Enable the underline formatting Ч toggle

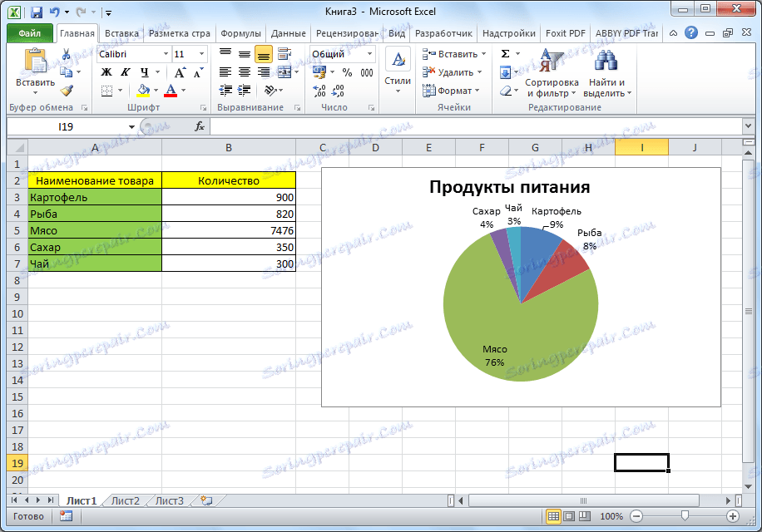[x=144, y=72]
